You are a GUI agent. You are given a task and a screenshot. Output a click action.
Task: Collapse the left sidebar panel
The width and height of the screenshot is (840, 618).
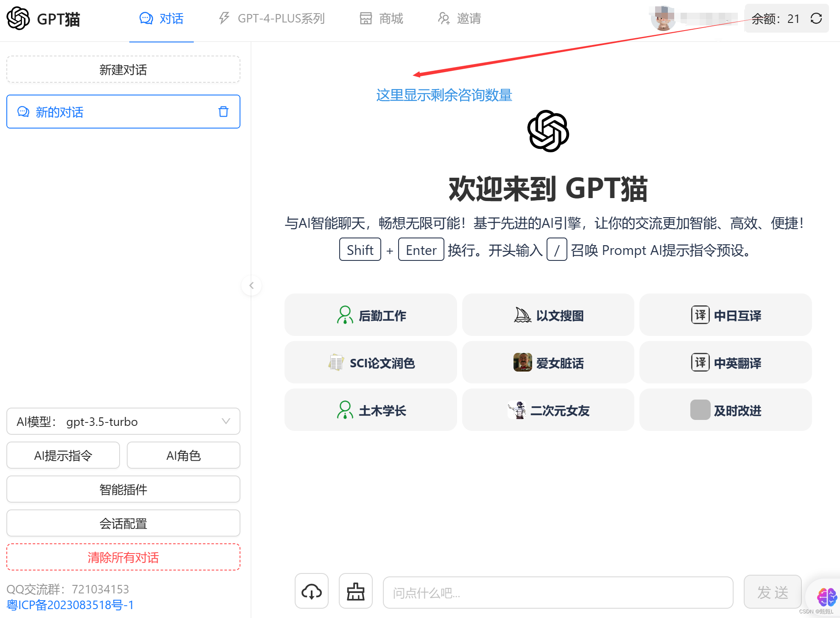(x=251, y=285)
